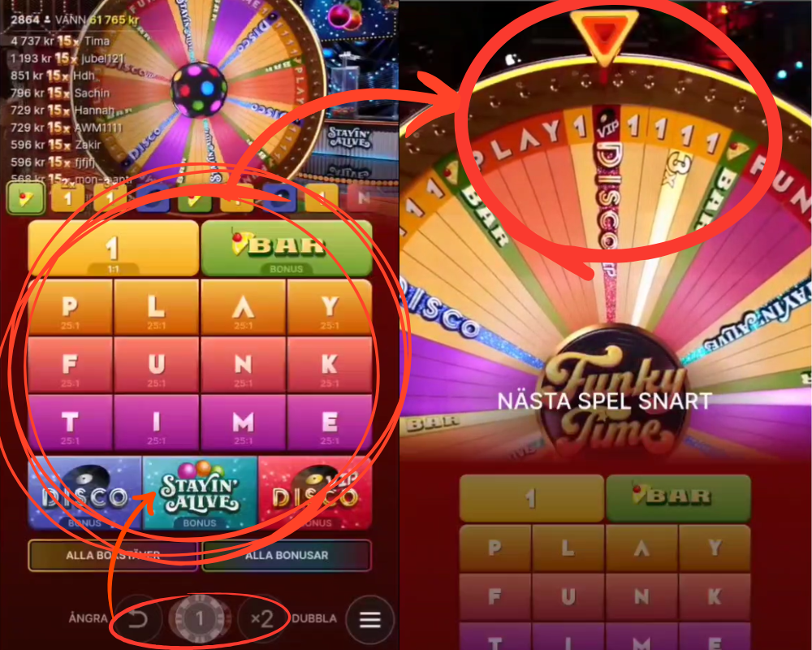Screen dimensions: 812x650
Task: Click the undo arrow icon beside ÅNGRA
Action: click(138, 618)
